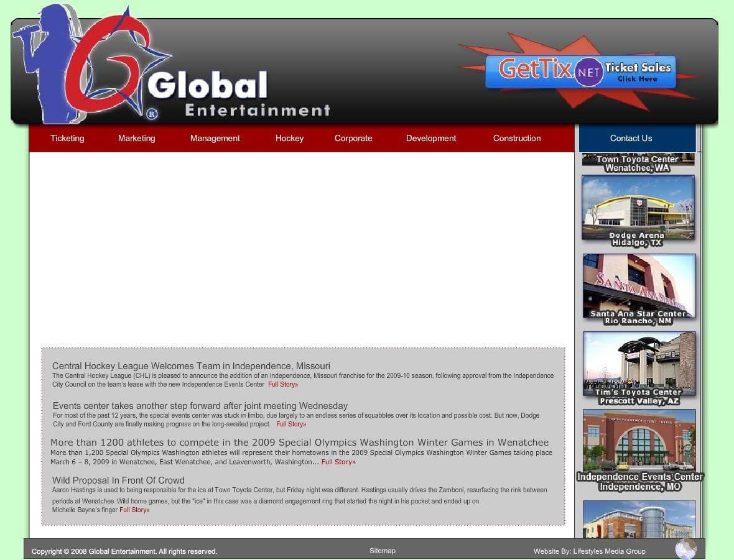Open the Hockey page
Image resolution: width=734 pixels, height=560 pixels.
[289, 138]
